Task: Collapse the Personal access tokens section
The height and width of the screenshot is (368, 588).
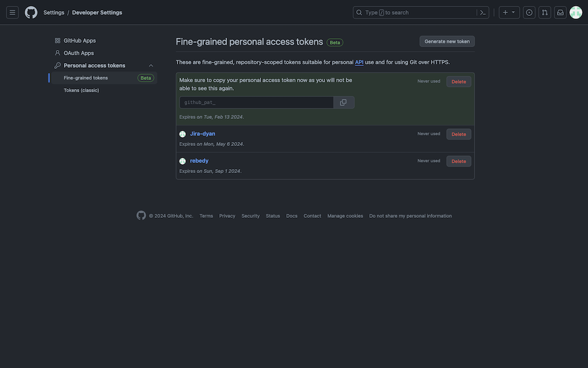Action: tap(151, 65)
